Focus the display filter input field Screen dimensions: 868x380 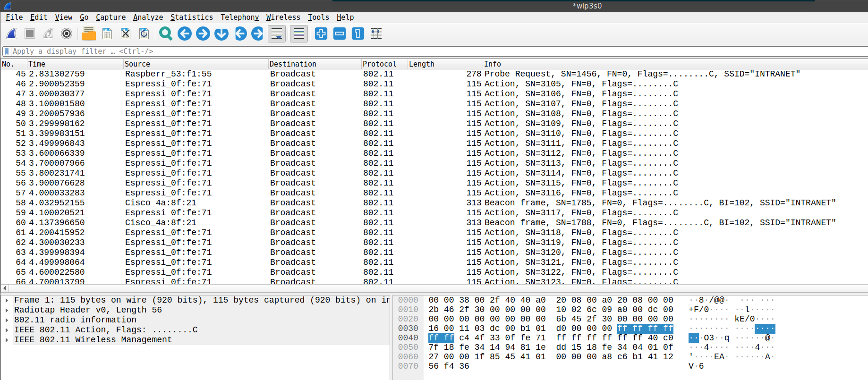[x=439, y=51]
